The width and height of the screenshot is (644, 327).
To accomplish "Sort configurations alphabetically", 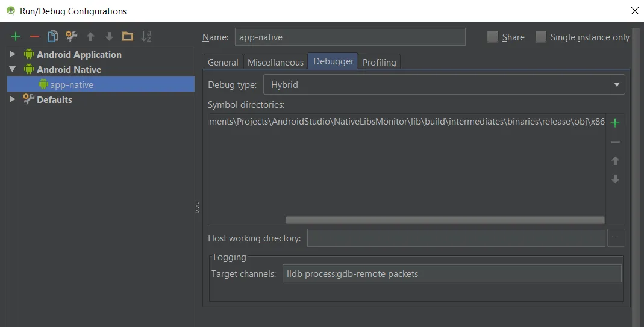I will [x=146, y=37].
